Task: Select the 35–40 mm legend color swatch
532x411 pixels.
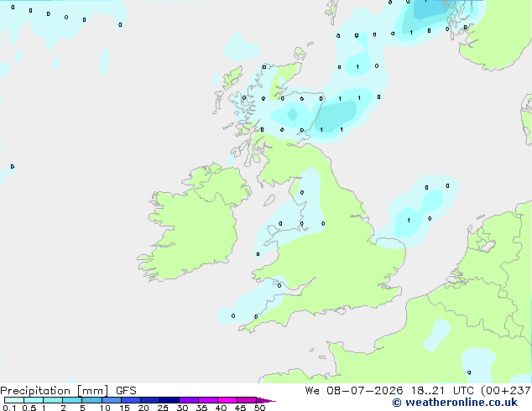Action: tap(207, 400)
